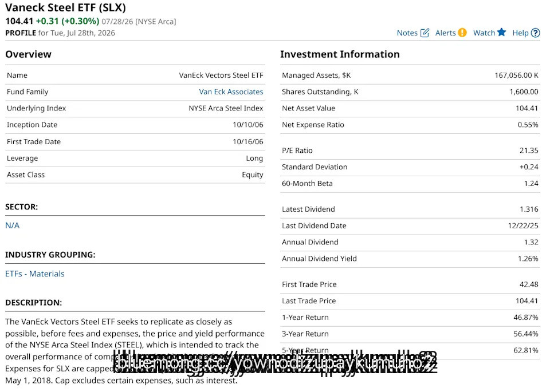
Task: Click the Vaneck Steel ETF (SLX) title
Action: click(x=65, y=7)
